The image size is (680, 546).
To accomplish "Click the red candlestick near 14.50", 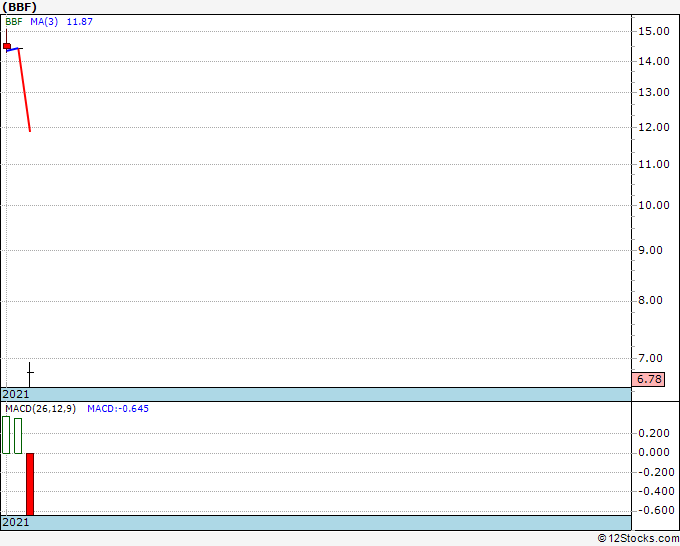I will point(7,46).
